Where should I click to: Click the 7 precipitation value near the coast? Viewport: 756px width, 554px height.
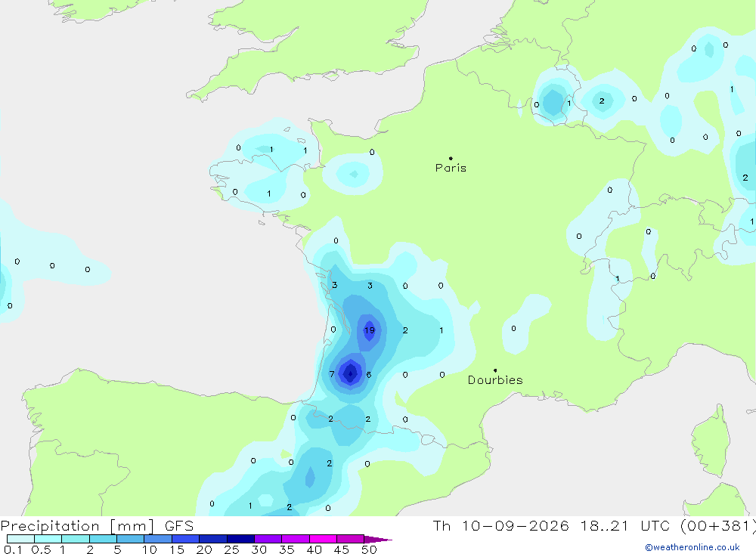(x=332, y=374)
